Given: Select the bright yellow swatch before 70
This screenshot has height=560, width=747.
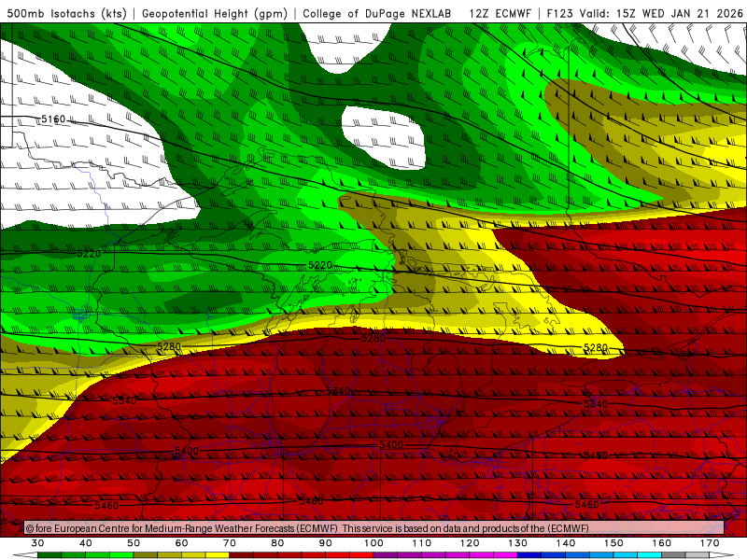Looking at the screenshot, I should point(218,555).
